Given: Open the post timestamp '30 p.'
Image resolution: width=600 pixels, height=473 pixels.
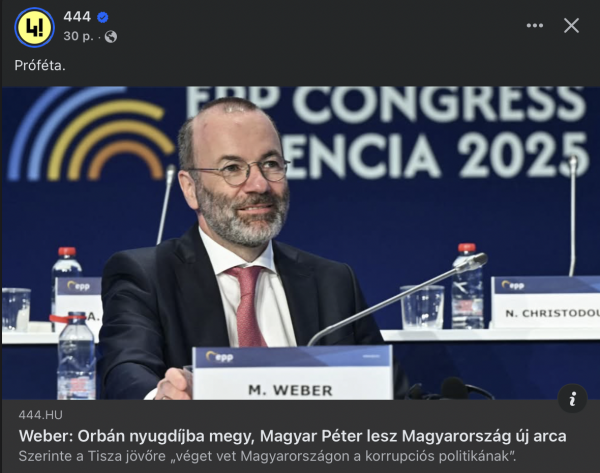Looking at the screenshot, I should coord(78,36).
